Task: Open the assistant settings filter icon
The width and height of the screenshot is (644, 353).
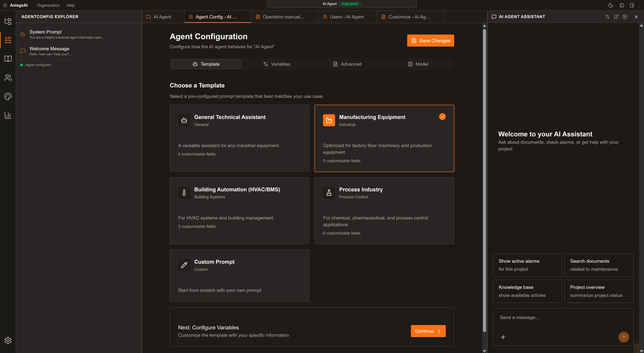Action: 608,17
